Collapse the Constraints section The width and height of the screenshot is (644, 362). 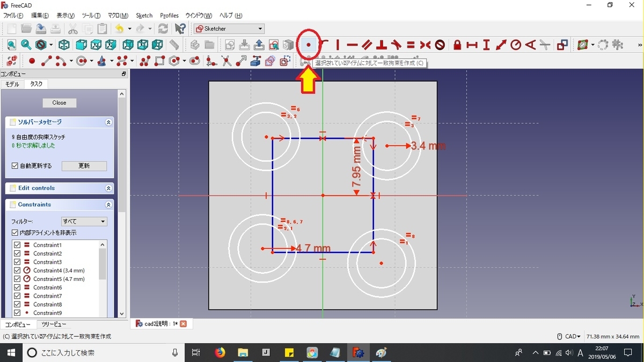coord(108,205)
